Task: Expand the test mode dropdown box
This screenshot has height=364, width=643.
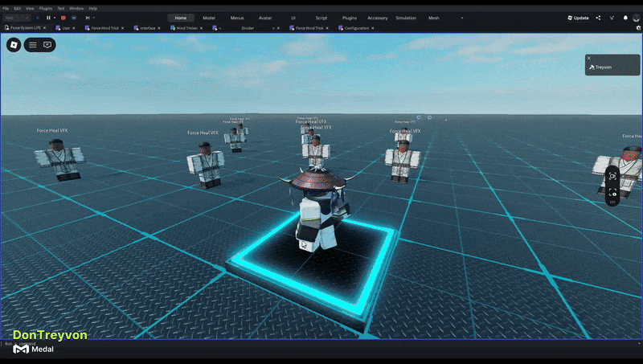Action: [18, 17]
